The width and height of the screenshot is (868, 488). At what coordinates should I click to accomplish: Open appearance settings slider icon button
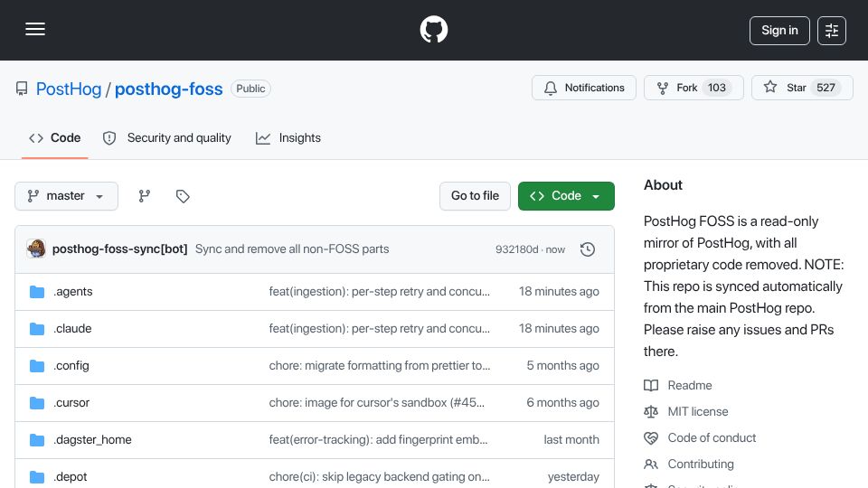coord(832,31)
